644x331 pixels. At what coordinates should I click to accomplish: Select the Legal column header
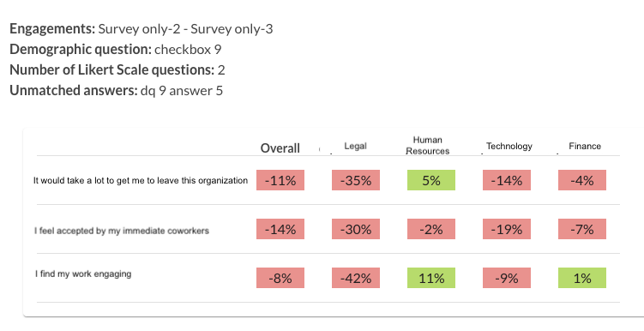pyautogui.click(x=355, y=146)
